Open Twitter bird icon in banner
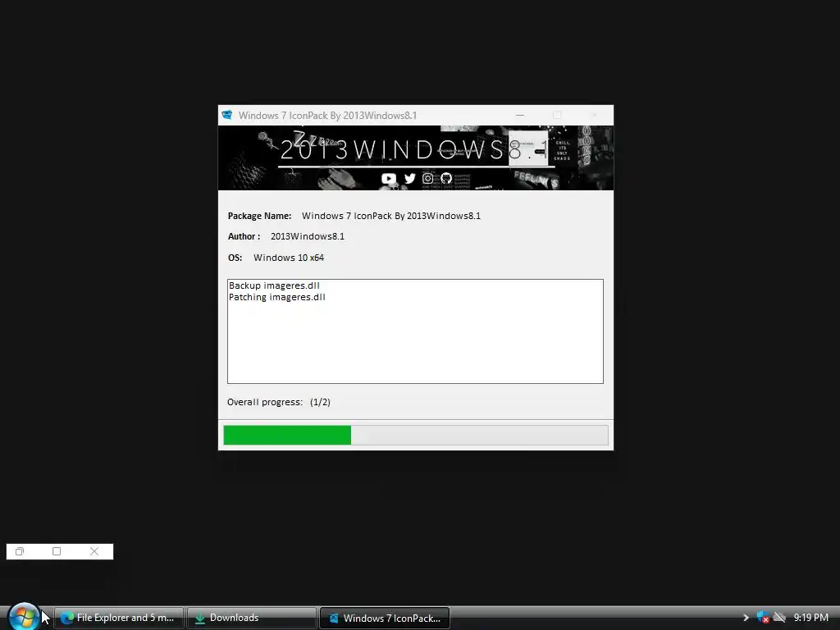The height and width of the screenshot is (630, 840). (410, 178)
